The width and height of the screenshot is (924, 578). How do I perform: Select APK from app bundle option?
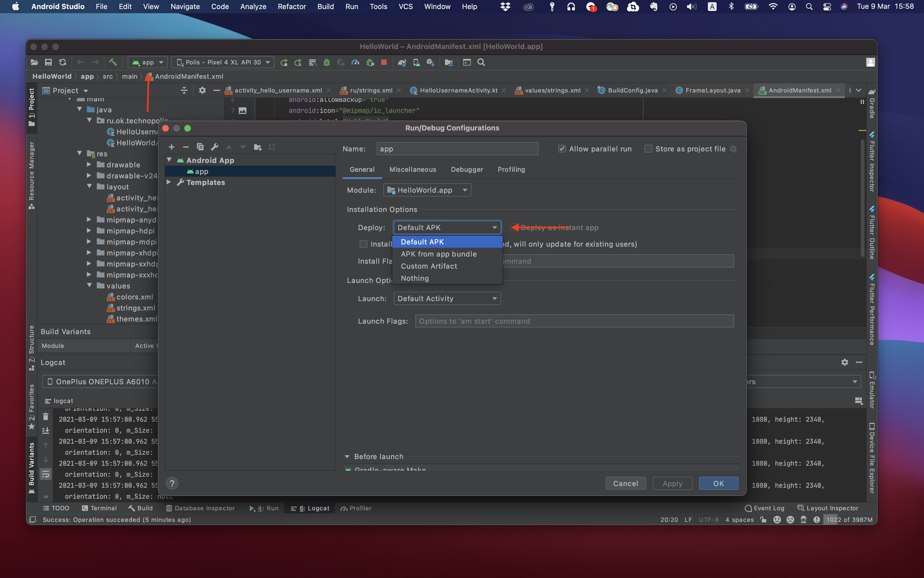coord(447,254)
